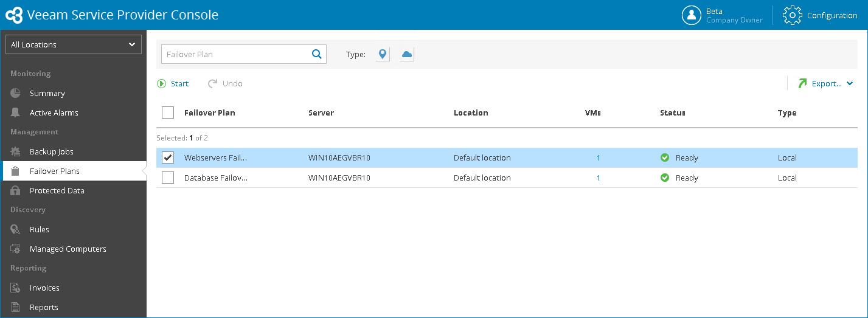The height and width of the screenshot is (318, 868).
Task: Click the Veeam logo icon
Action: pyautogui.click(x=13, y=15)
